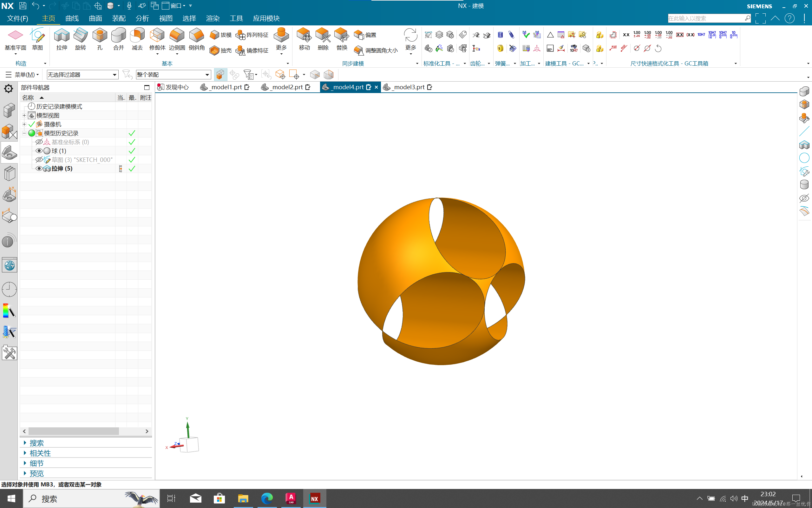Toggle the check mark in 基准坐标系 row
This screenshot has width=812, height=508.
click(x=132, y=142)
